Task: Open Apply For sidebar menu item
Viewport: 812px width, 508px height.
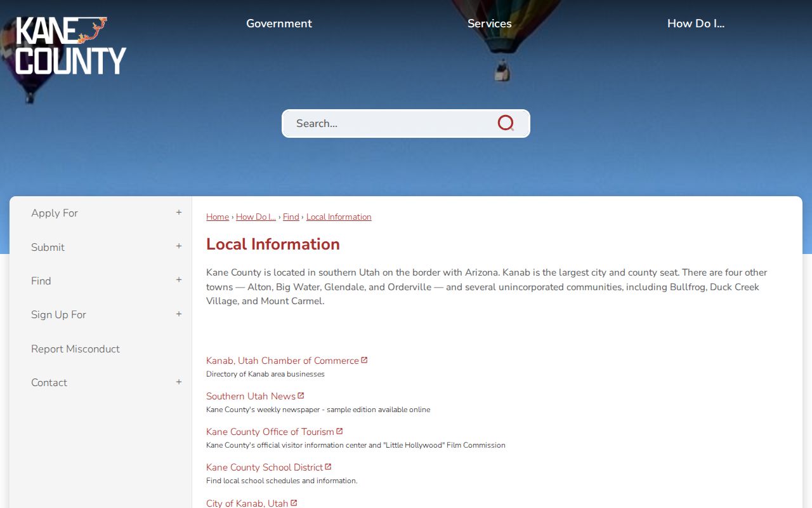Action: [x=55, y=213]
